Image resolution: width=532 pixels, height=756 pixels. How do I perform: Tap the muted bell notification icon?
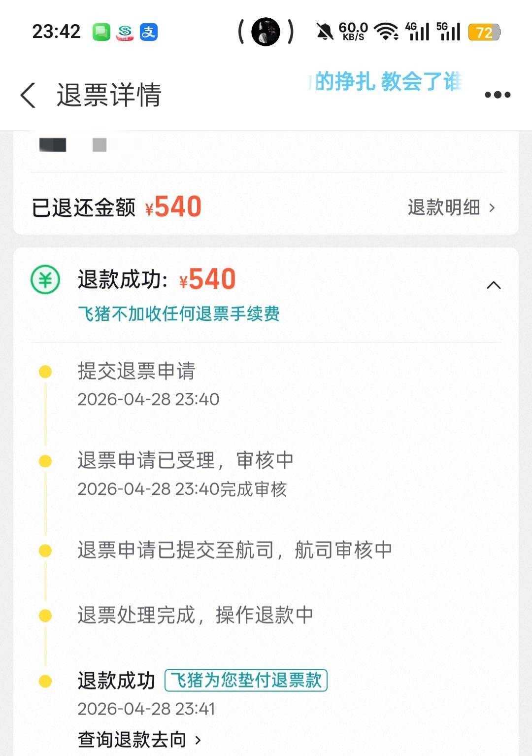coord(324,33)
